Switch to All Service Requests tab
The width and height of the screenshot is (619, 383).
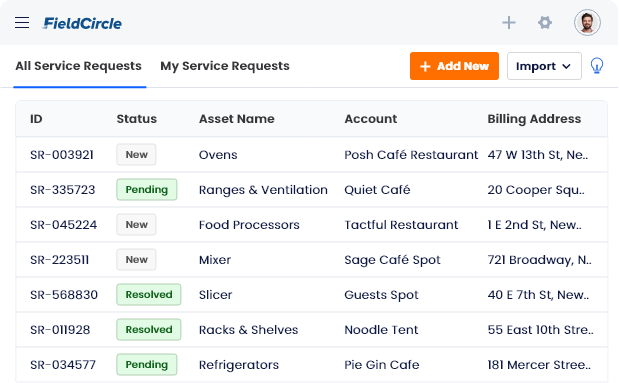pyautogui.click(x=79, y=66)
